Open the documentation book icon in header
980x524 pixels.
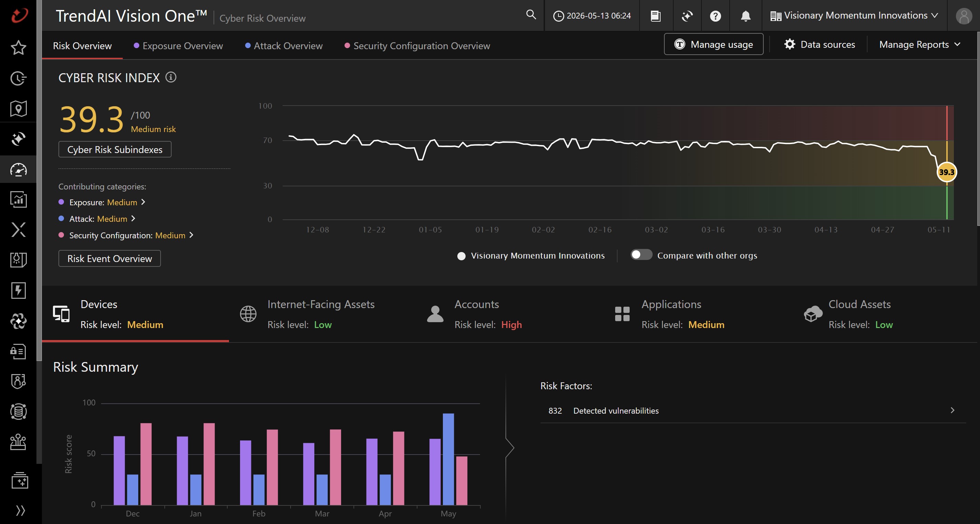(x=655, y=16)
